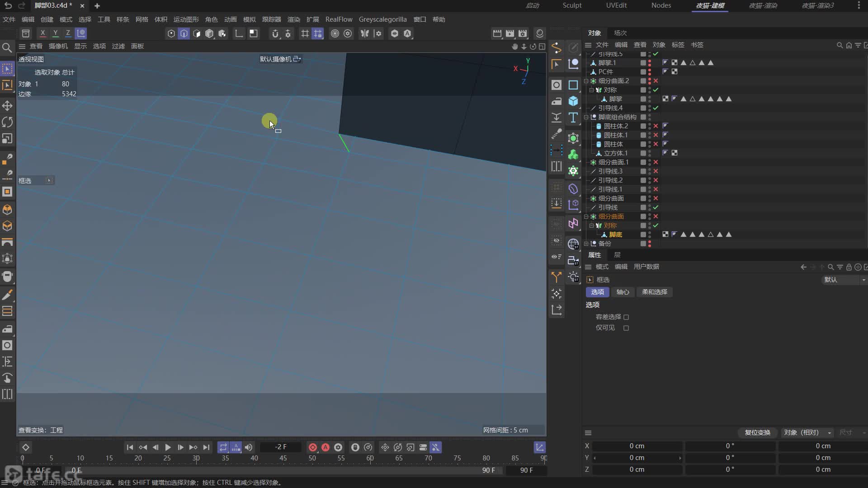Toggle Z axis lock
The image size is (868, 488).
point(68,33)
